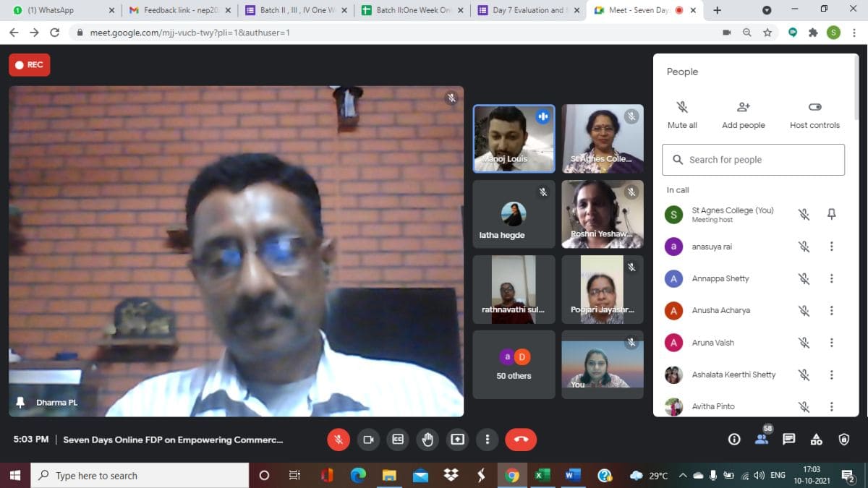
Task: Click the raise hand icon
Action: [x=427, y=439]
